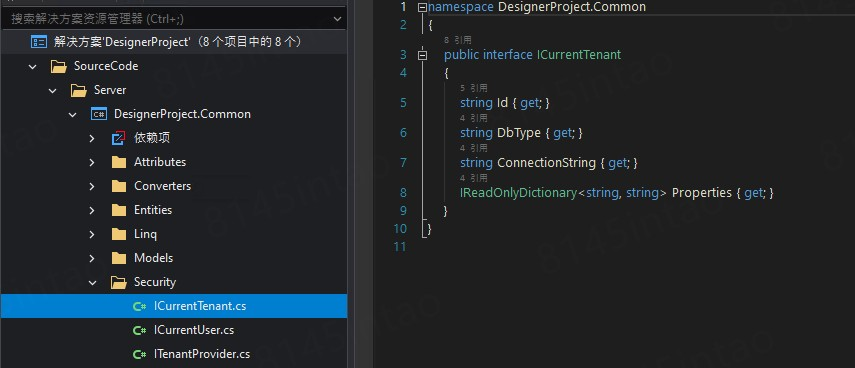Open the search box dropdown arrow
Screen dimensions: 855x368
tap(337, 19)
